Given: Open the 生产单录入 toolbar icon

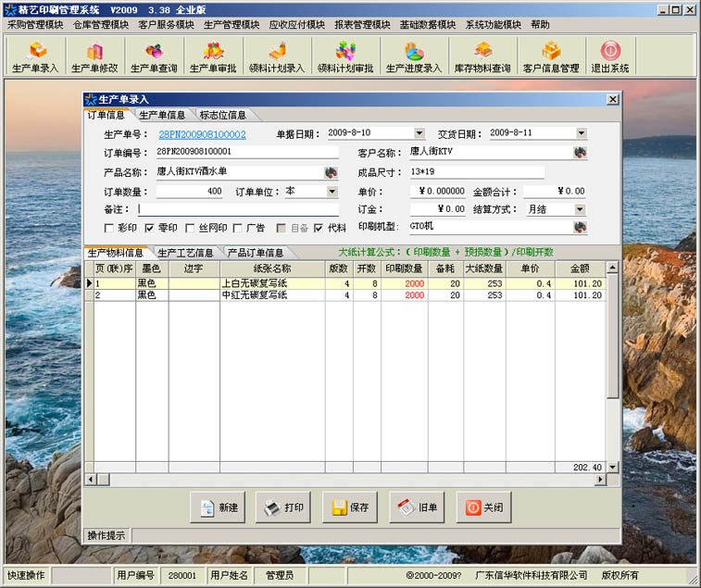Looking at the screenshot, I should point(35,56).
